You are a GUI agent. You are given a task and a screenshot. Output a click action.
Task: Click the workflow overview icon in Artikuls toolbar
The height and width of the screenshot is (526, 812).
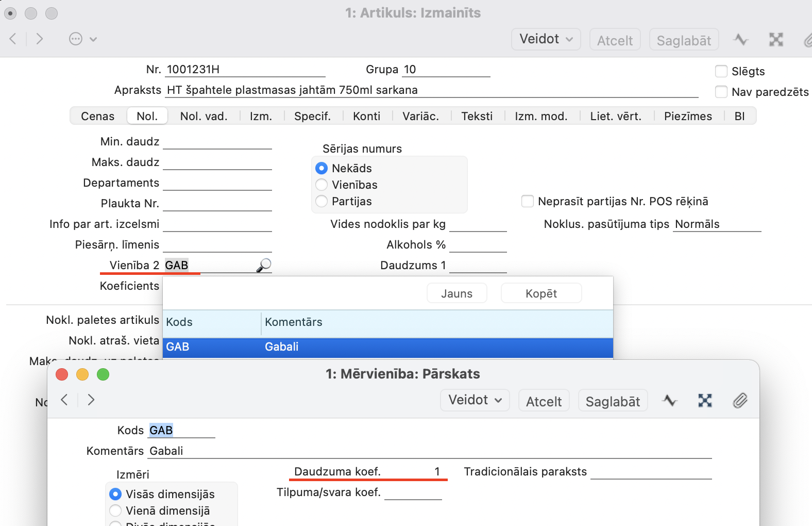pos(776,40)
